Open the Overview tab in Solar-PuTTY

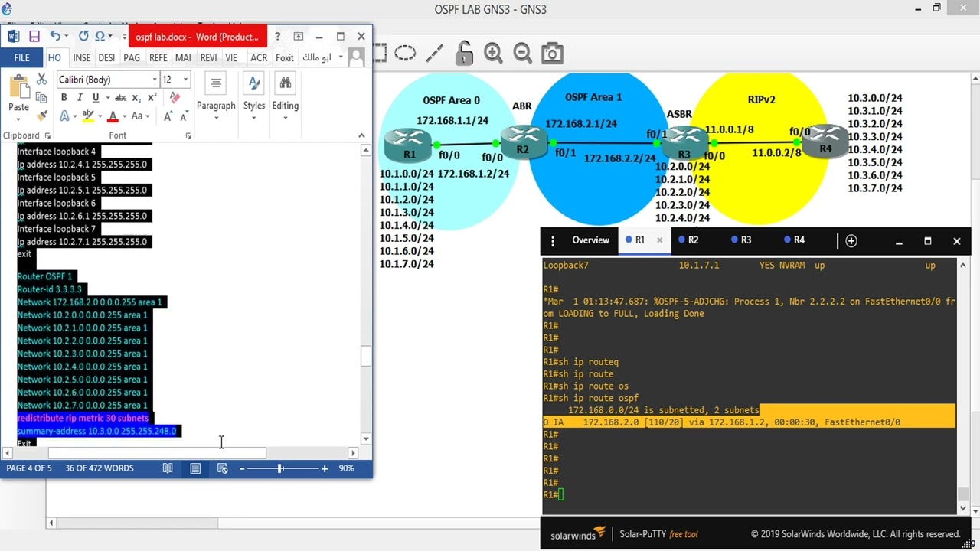click(x=590, y=240)
